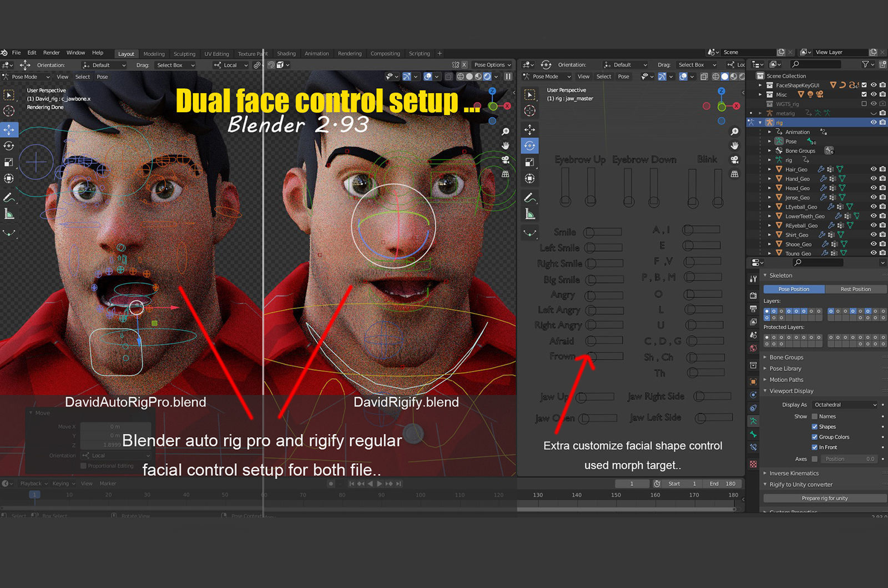Select the Transform tool in right viewport toolbar
Viewport: 888px width, 588px height.
[x=530, y=178]
